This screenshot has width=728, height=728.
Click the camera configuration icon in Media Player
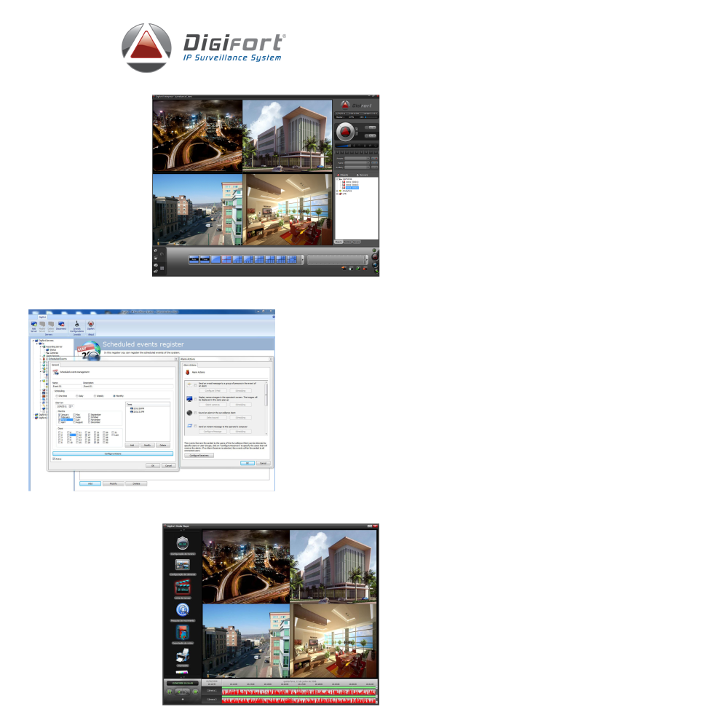coord(183,565)
